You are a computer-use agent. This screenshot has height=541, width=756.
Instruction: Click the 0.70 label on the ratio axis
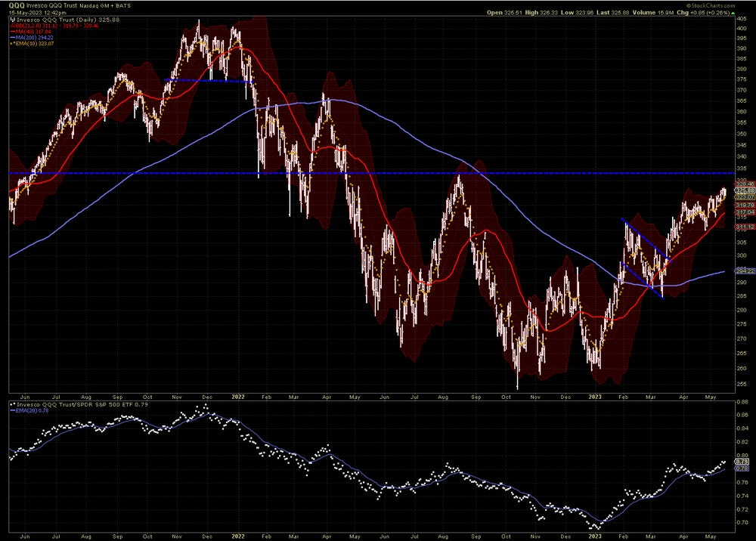click(742, 523)
